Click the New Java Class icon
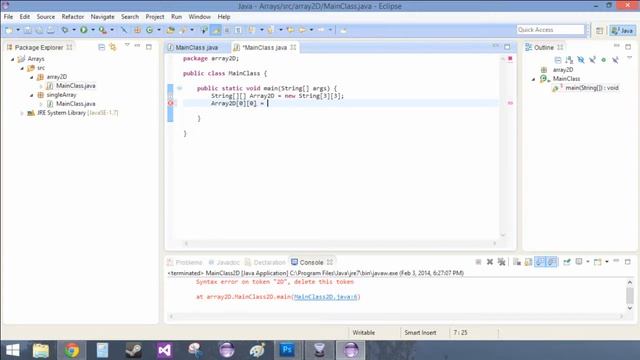The image size is (640, 360). (x=150, y=30)
